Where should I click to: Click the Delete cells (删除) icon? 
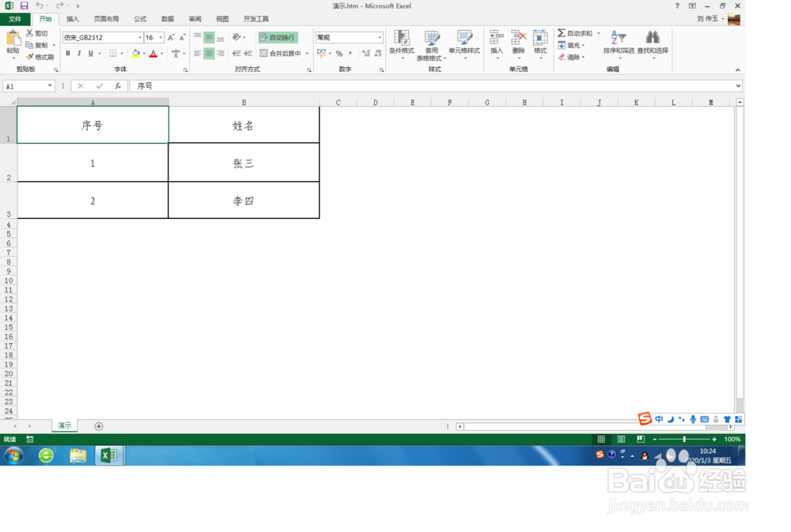(x=519, y=38)
